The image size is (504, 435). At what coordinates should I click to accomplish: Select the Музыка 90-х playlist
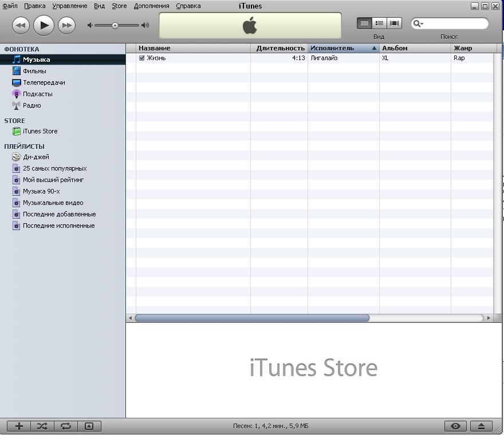(x=41, y=191)
